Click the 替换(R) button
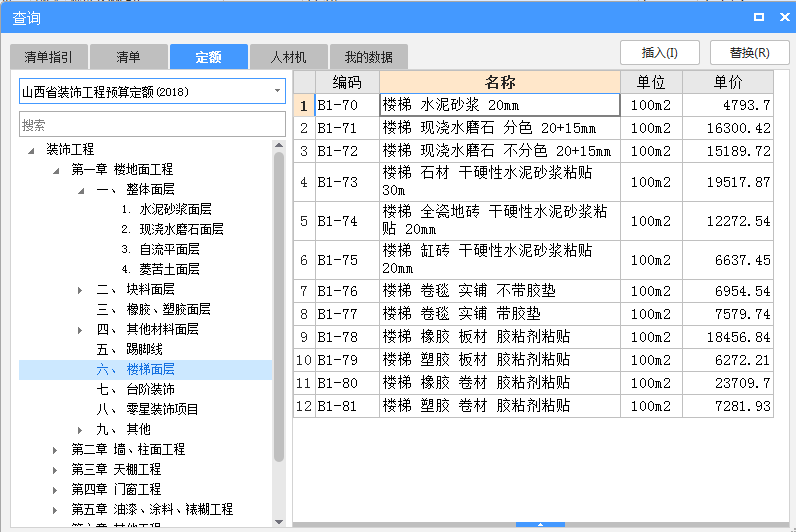 tap(749, 52)
